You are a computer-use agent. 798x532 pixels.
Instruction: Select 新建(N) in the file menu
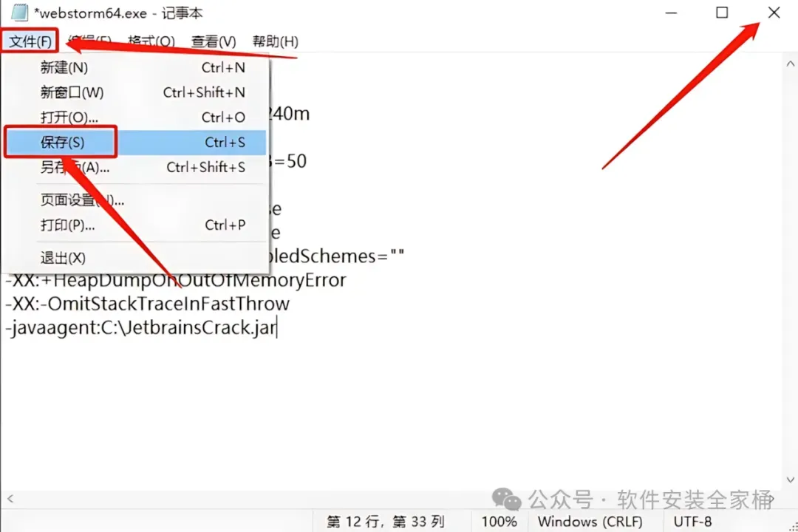coord(135,67)
